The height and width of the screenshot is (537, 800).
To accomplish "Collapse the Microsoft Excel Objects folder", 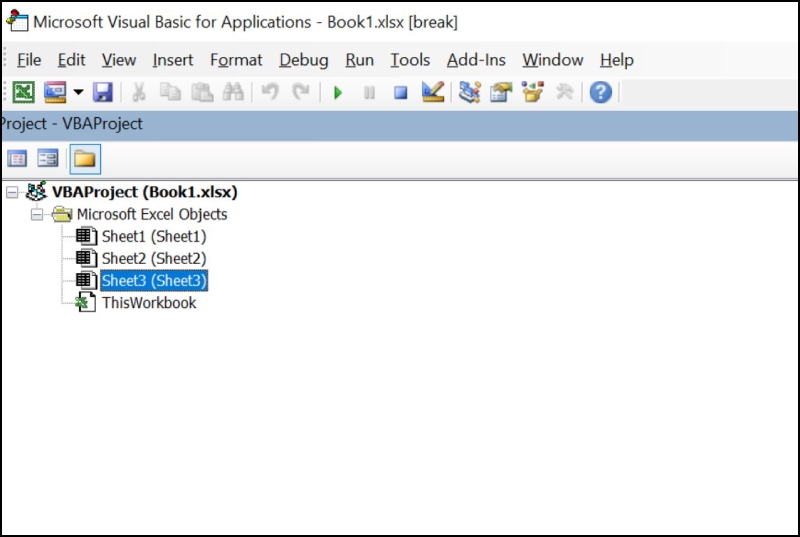I will point(37,215).
